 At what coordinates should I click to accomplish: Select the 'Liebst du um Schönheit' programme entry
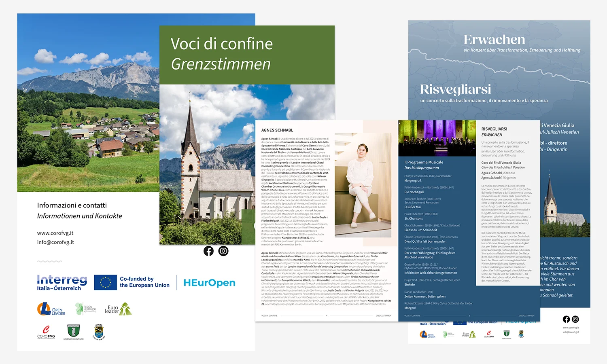click(x=421, y=230)
